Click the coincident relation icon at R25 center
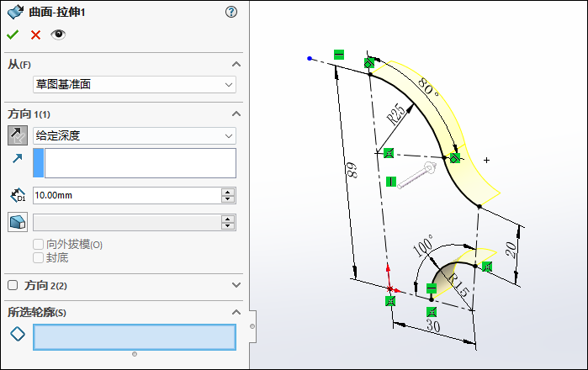The width and height of the screenshot is (588, 370). click(x=389, y=153)
